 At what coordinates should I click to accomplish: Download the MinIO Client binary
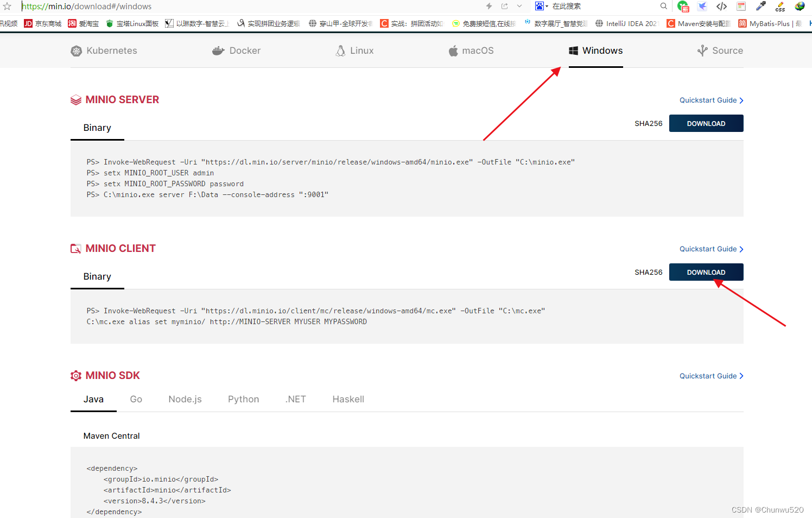[x=706, y=272]
